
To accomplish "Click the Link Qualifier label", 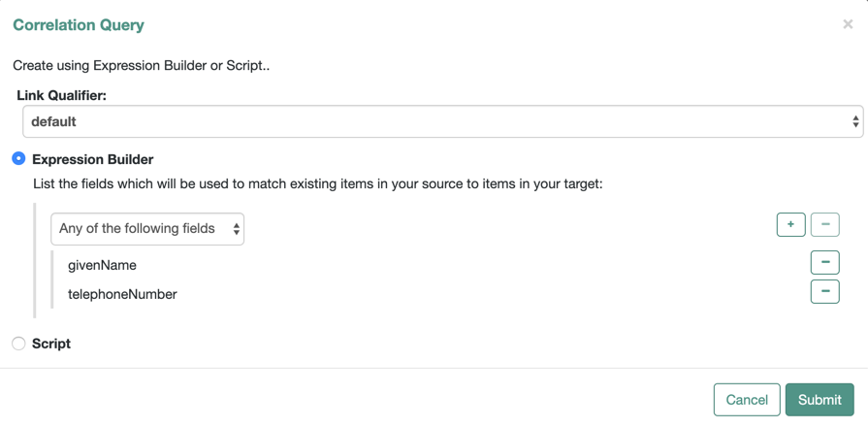I will 62,95.
